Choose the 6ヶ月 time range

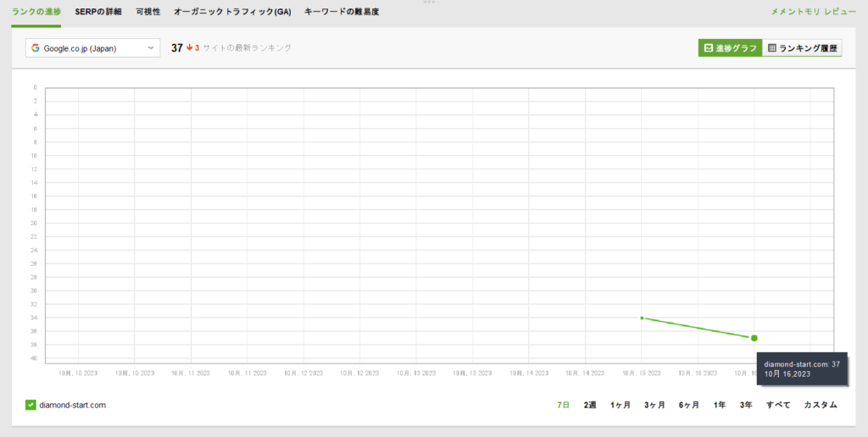pos(689,405)
